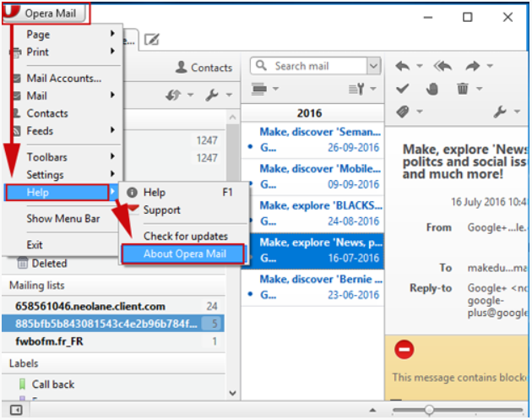Click the Reply All icon
This screenshot has width=532, height=420.
pyautogui.click(x=442, y=66)
